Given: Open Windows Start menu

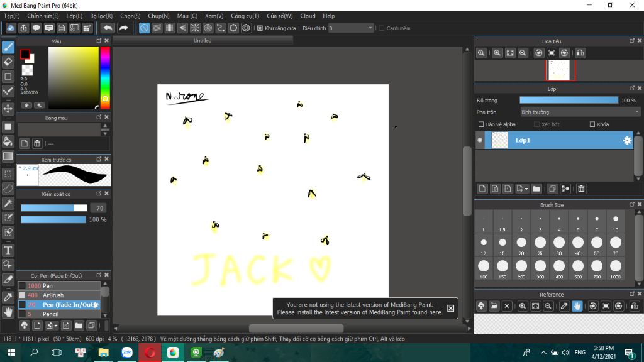Looking at the screenshot, I should (11, 353).
